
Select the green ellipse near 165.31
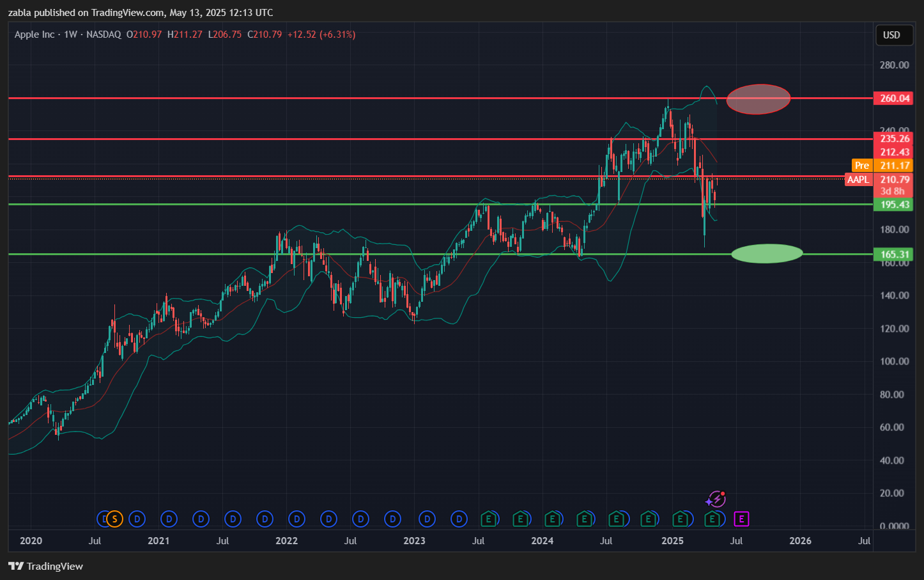tap(767, 253)
